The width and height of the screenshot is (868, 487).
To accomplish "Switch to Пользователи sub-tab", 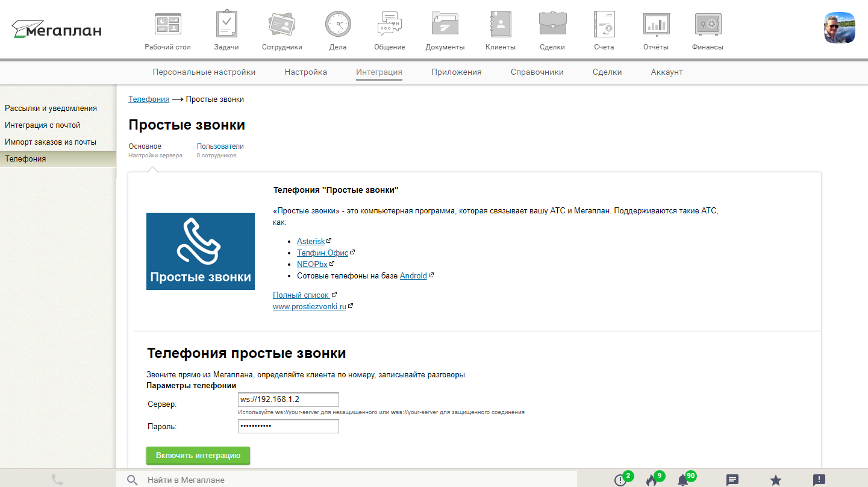I will (x=220, y=146).
